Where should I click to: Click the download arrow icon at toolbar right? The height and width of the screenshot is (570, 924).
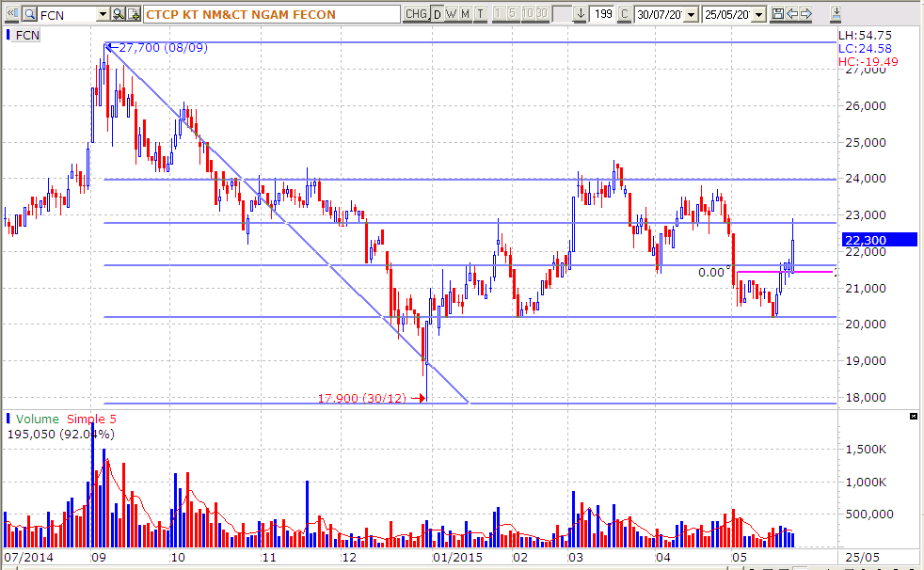836,13
